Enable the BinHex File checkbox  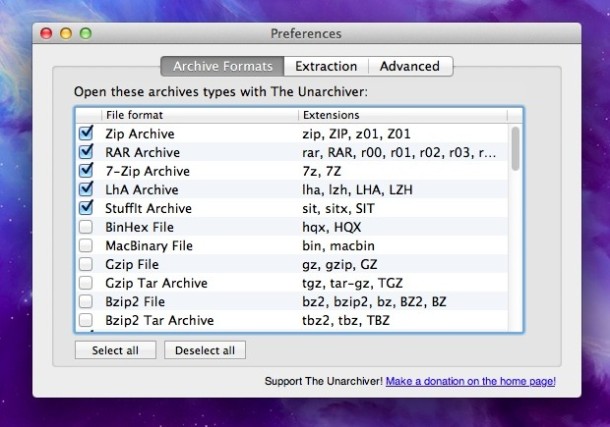coord(86,227)
